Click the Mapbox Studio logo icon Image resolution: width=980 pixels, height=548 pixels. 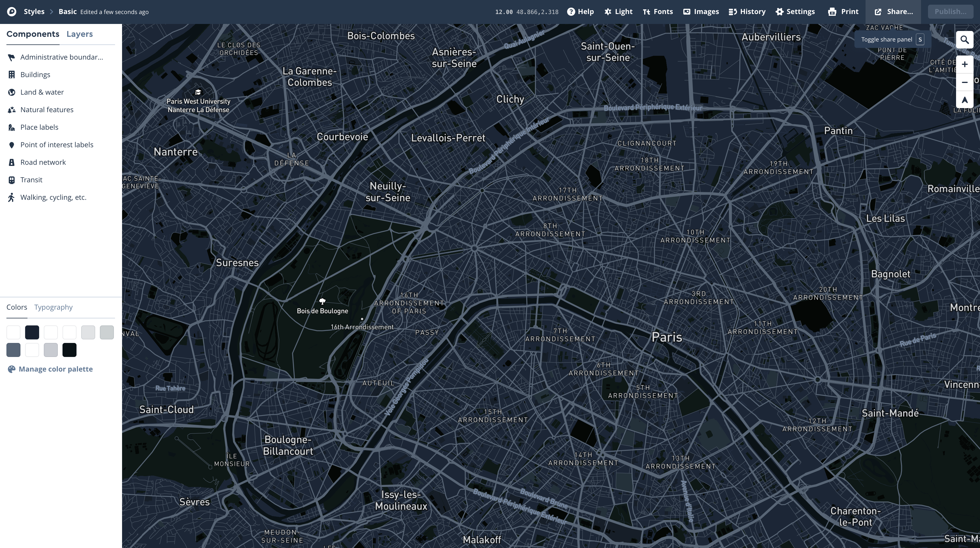coord(12,12)
